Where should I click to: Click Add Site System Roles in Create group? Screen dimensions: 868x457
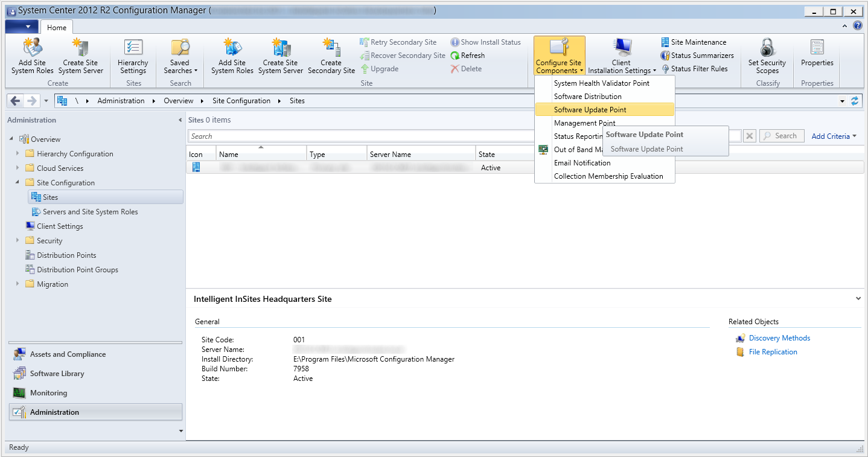[x=33, y=56]
